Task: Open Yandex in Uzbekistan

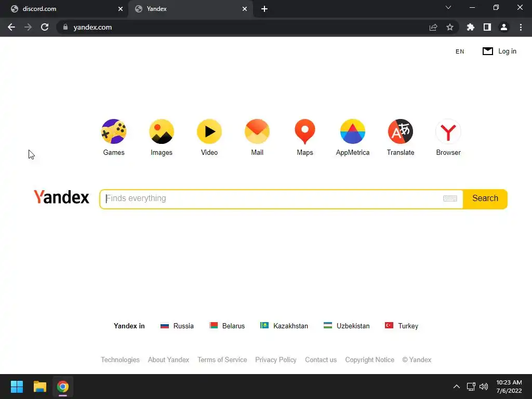Action: pos(347,326)
